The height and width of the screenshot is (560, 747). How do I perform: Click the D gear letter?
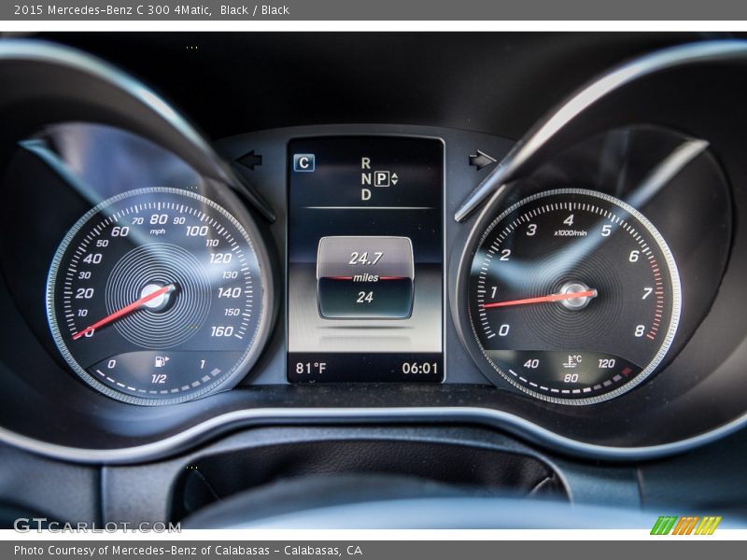(x=365, y=194)
